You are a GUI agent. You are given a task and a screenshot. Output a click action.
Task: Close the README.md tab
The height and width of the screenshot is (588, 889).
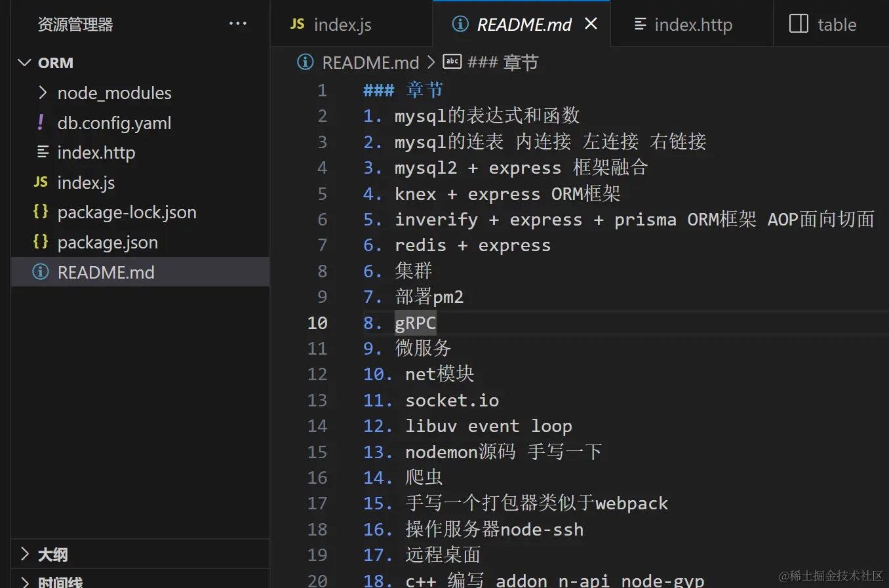click(x=591, y=23)
